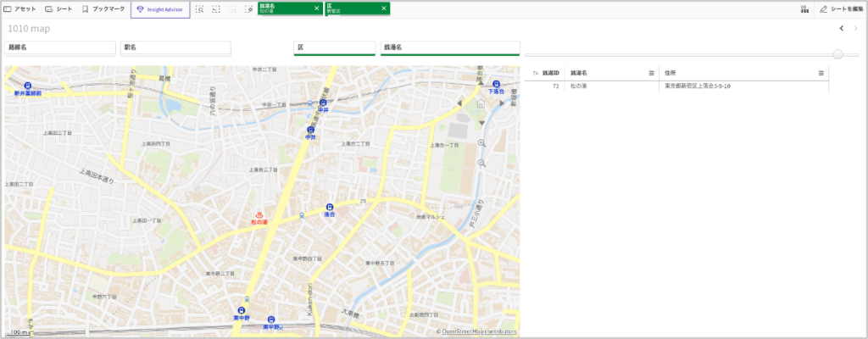
Task: Click the slider handle above the table
Action: point(838,54)
